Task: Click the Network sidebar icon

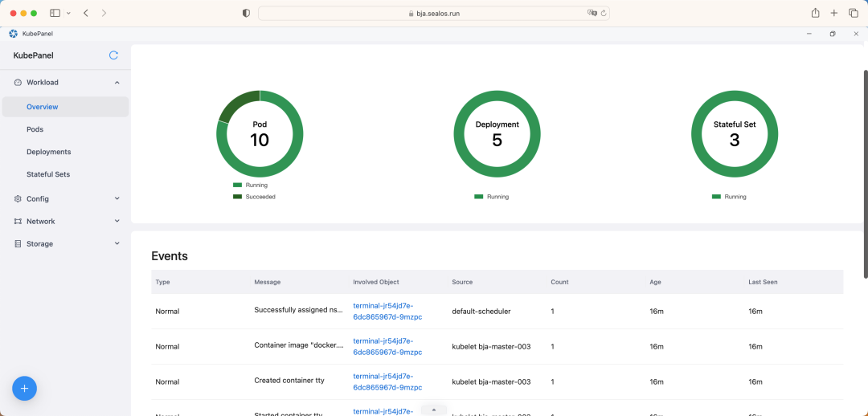Action: coord(18,222)
